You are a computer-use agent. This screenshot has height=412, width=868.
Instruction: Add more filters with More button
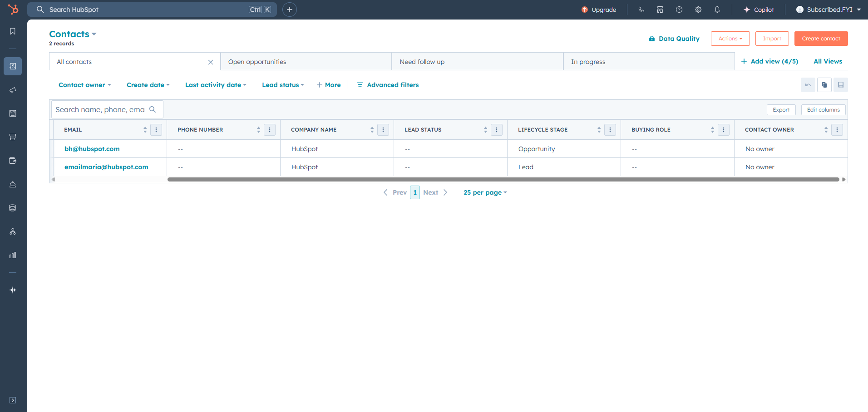click(329, 85)
